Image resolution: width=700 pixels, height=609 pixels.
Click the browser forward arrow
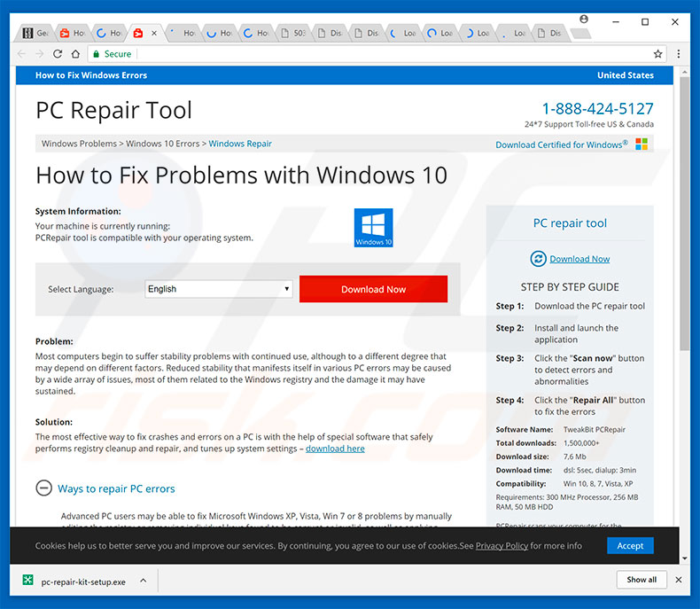(39, 54)
